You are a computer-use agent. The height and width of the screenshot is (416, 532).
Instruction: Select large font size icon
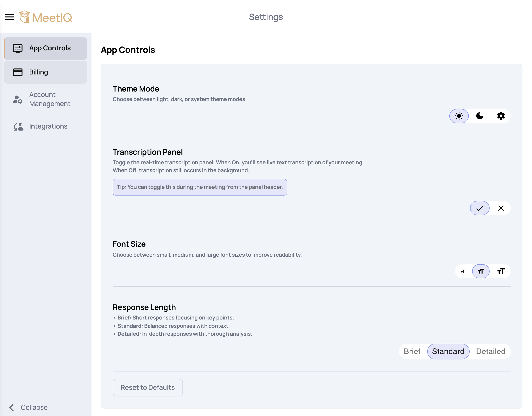[x=501, y=271]
